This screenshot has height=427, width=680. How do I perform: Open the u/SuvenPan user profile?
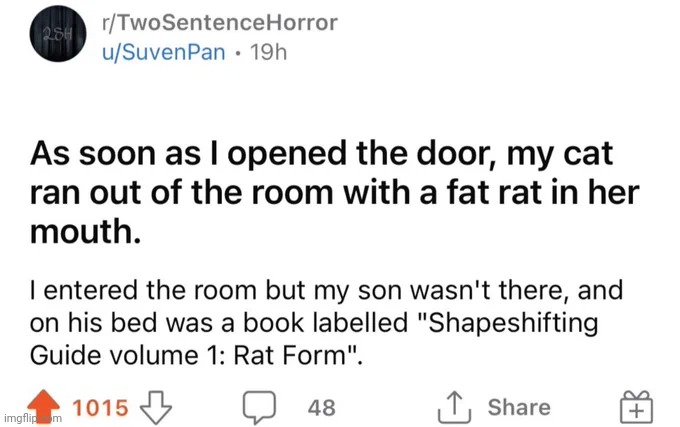point(163,52)
